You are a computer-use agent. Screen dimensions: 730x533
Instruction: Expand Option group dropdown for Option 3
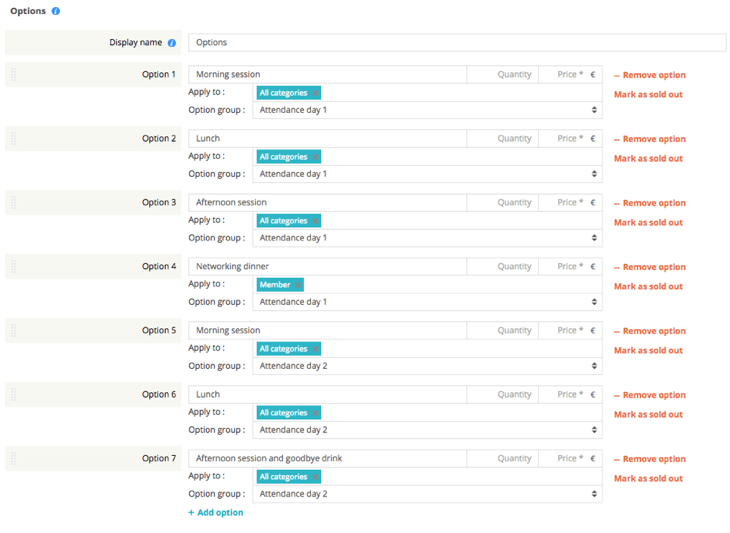click(426, 238)
